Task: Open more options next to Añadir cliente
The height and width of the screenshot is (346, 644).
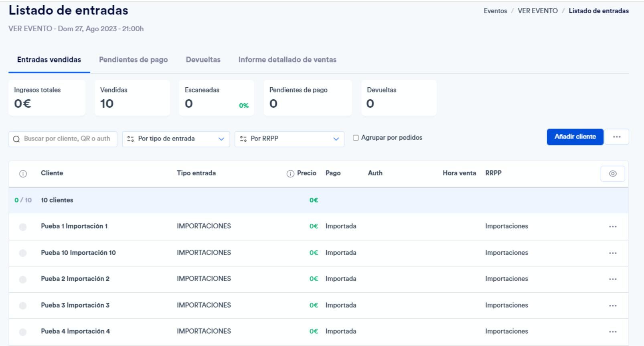Action: [617, 137]
